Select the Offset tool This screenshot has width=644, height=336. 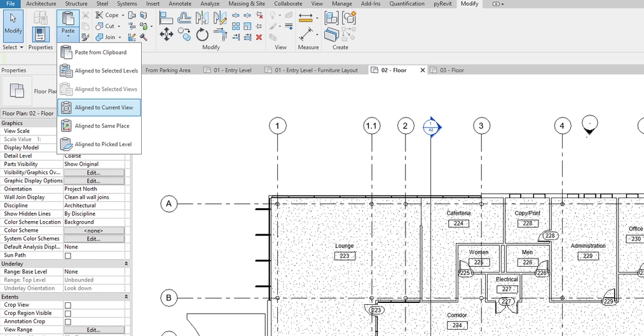click(x=184, y=18)
